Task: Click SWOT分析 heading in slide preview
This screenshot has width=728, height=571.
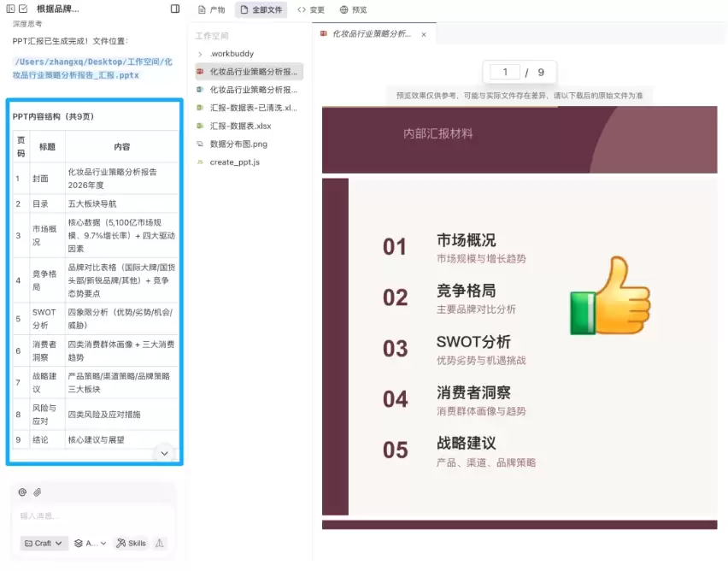Action: point(473,342)
